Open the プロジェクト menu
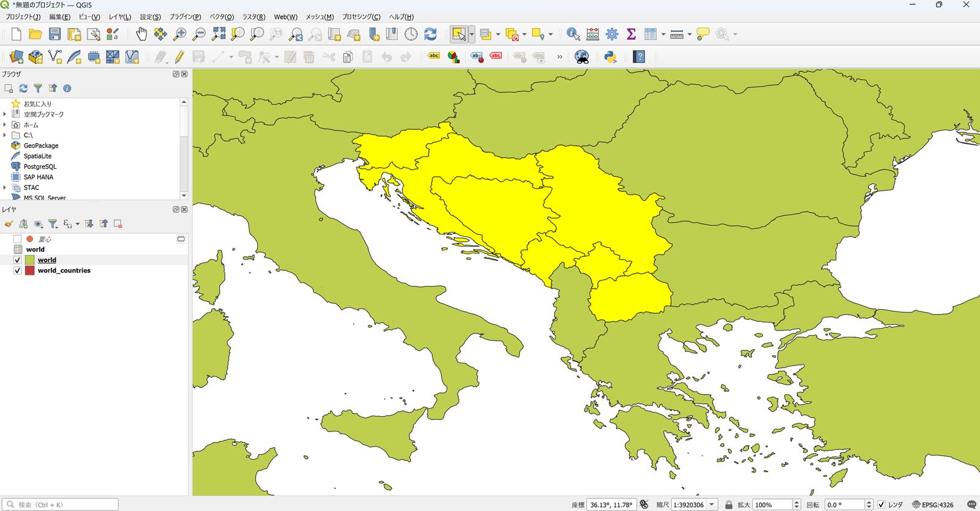 pos(23,17)
